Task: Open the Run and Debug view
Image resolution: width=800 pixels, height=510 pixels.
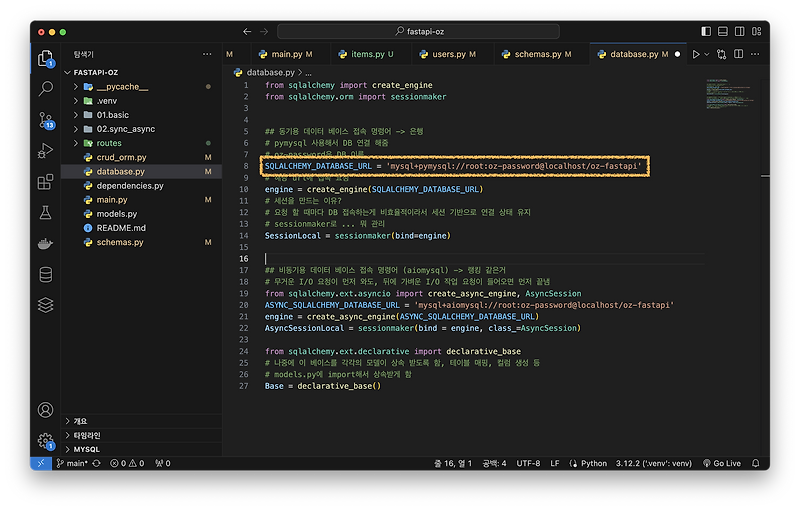Action: click(x=45, y=151)
